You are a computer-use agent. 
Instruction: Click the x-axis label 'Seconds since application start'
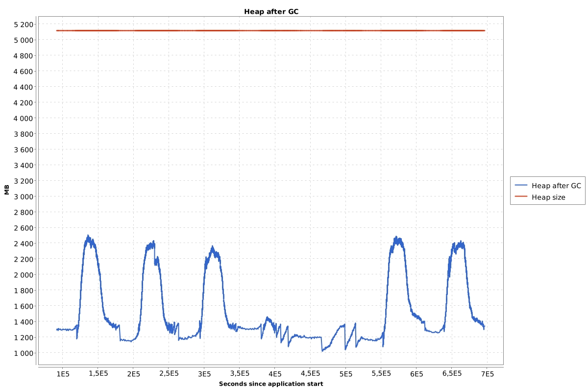pyautogui.click(x=270, y=385)
